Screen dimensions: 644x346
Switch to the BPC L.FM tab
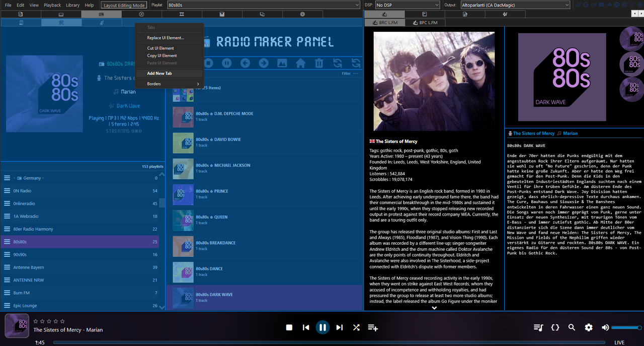(x=425, y=23)
